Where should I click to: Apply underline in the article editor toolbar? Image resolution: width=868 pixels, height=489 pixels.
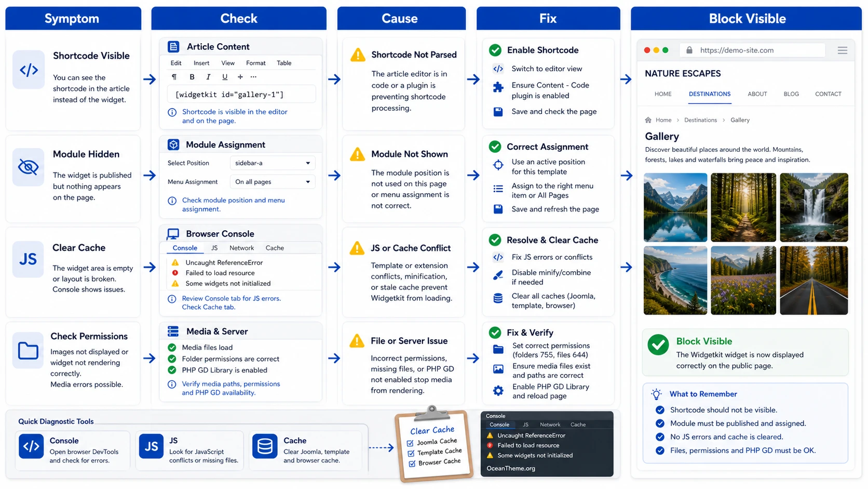pyautogui.click(x=225, y=77)
